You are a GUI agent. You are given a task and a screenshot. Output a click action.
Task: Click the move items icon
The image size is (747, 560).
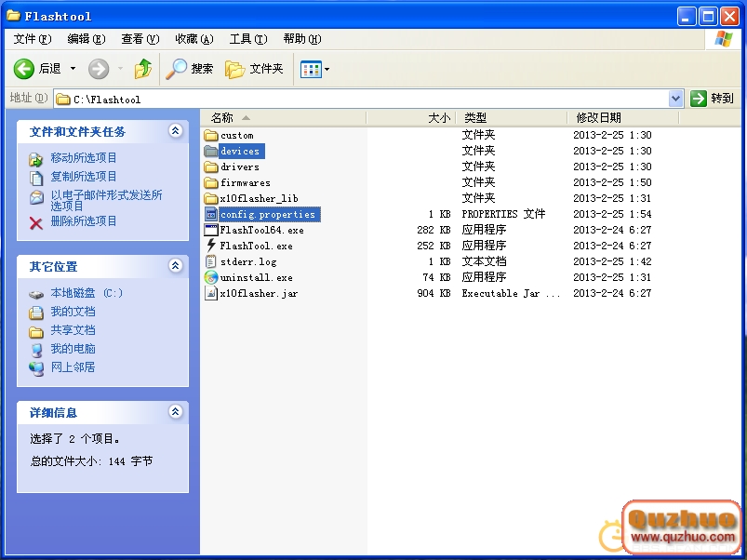coord(36,159)
